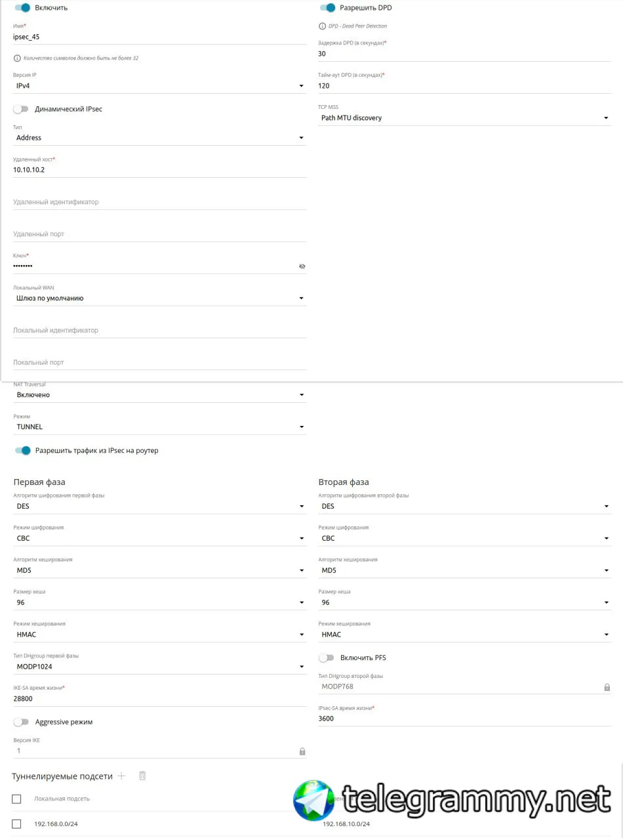Viewport: 623px width, 840px height.
Task: Click the lock icon in Версия IKE field
Action: (x=302, y=751)
